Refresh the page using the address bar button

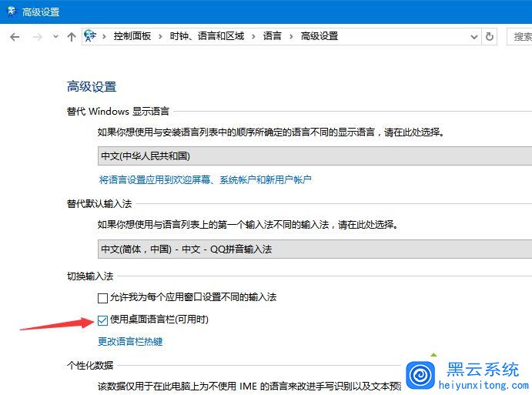(x=490, y=36)
